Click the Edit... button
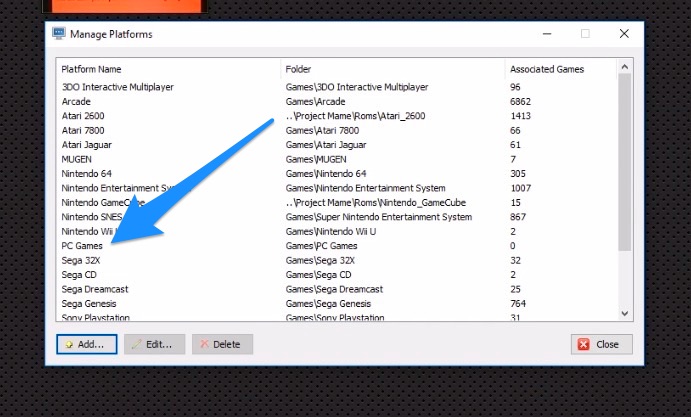This screenshot has width=691, height=417. (x=154, y=344)
